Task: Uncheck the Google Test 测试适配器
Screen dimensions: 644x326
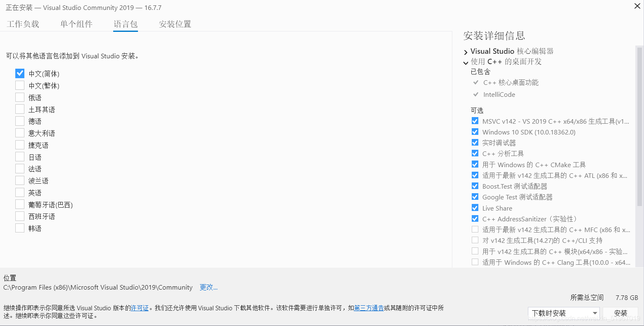Action: click(x=475, y=197)
